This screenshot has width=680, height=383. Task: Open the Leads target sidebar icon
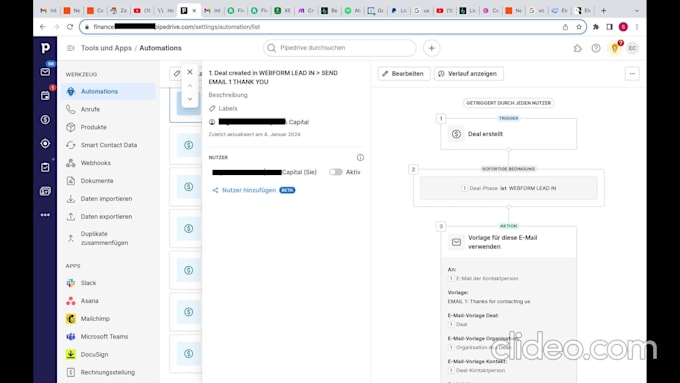pyautogui.click(x=45, y=143)
